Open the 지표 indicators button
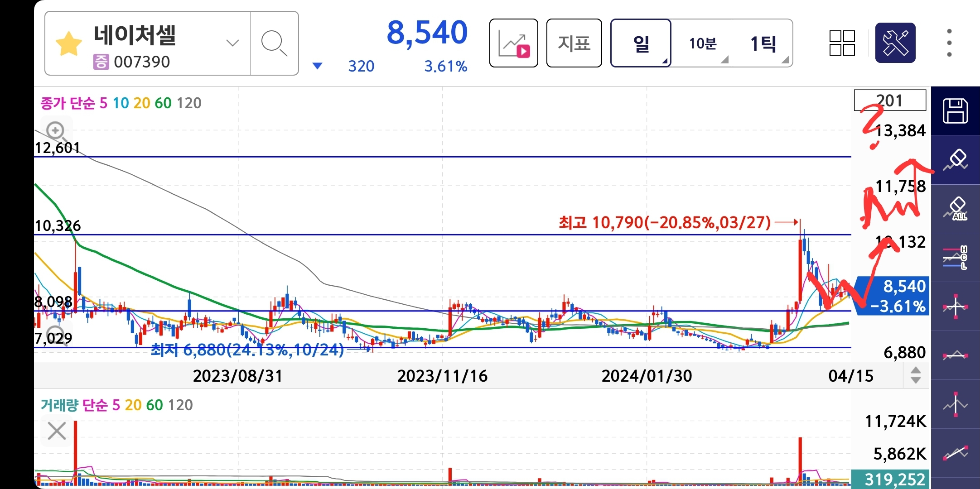 coord(574,43)
